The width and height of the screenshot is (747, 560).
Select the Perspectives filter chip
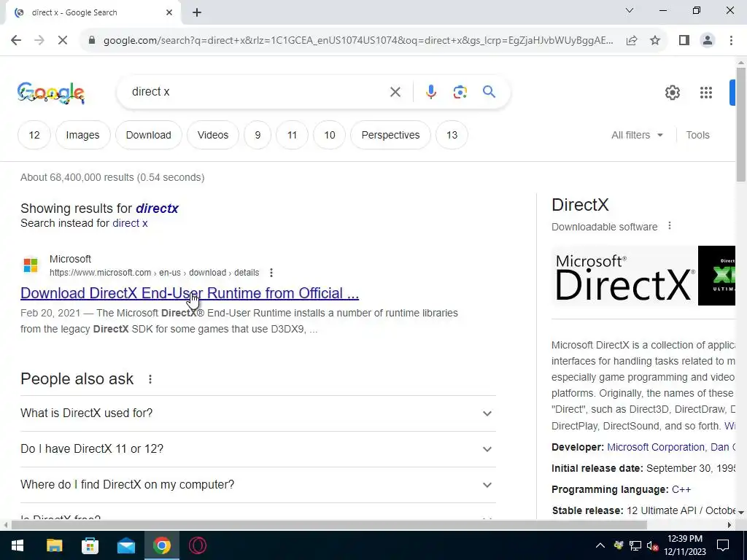point(391,135)
